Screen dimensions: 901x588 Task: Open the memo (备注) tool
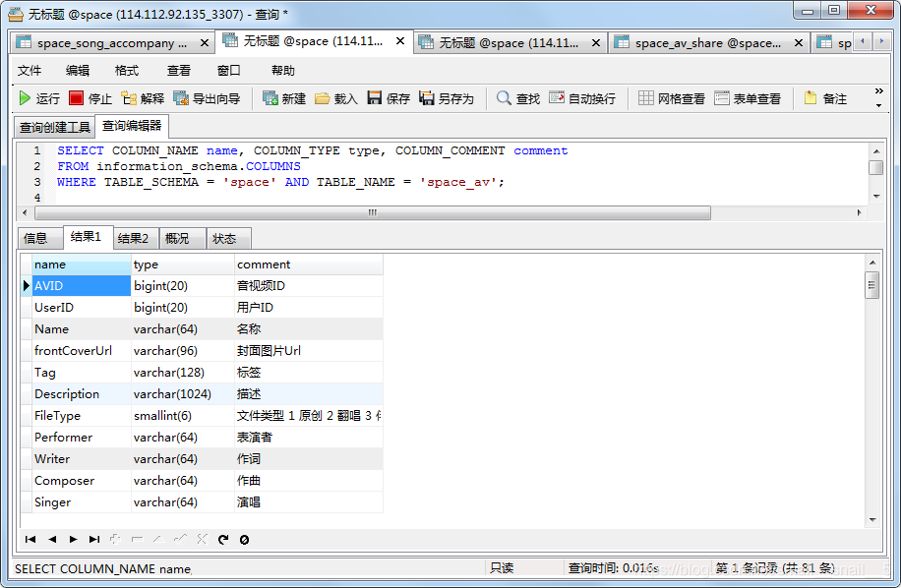pos(825,98)
